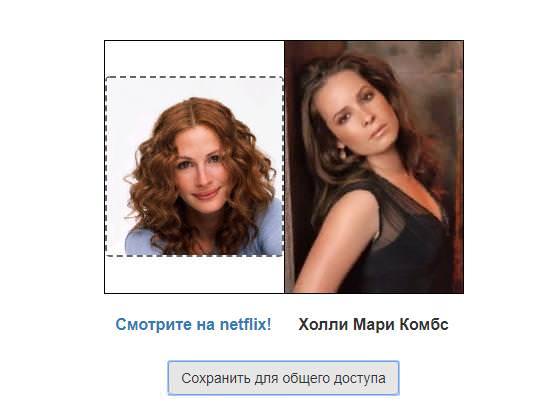This screenshot has width=553, height=402.
Task: Click the vertical divider between both photos
Action: pos(284,167)
